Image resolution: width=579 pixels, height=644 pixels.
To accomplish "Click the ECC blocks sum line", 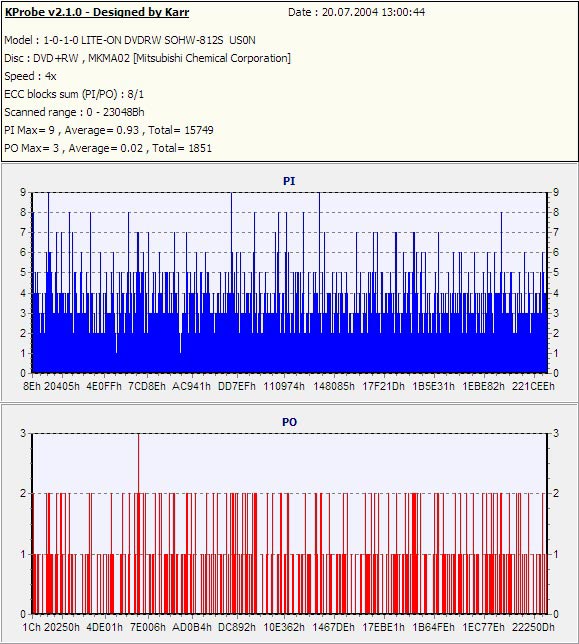I will pos(74,94).
